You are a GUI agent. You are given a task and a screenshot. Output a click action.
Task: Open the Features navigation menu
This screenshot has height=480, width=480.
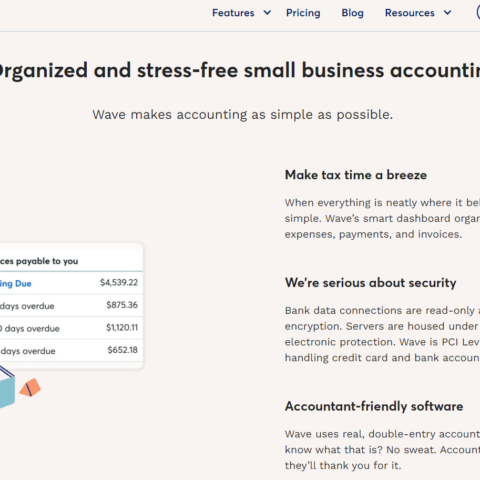[x=233, y=13]
